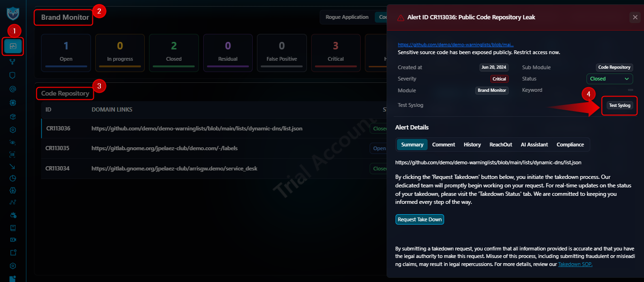The width and height of the screenshot is (644, 282).
Task: Open the Status dropdown showing Closed
Action: (x=610, y=79)
